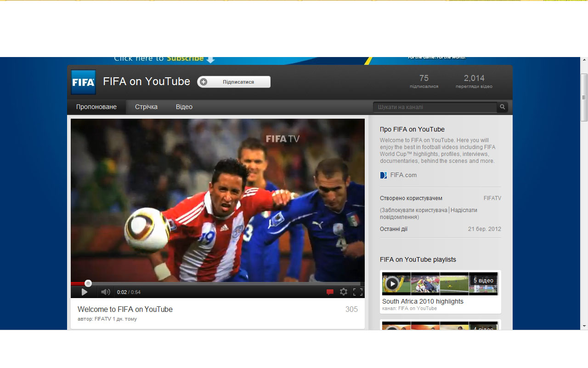Image resolution: width=588 pixels, height=368 pixels.
Task: Open video settings gear menu
Action: coord(344,292)
